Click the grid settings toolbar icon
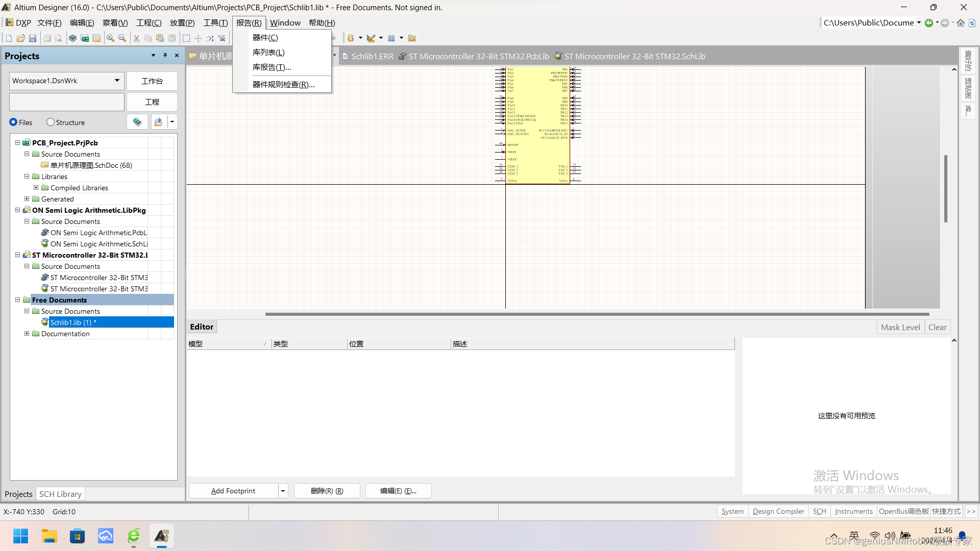Image resolution: width=980 pixels, height=551 pixels. [x=391, y=38]
